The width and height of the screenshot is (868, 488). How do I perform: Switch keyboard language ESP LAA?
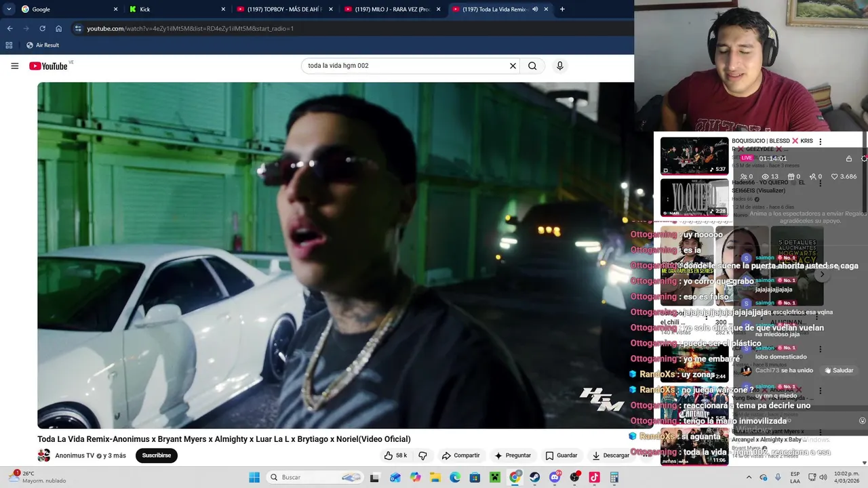pyautogui.click(x=795, y=477)
